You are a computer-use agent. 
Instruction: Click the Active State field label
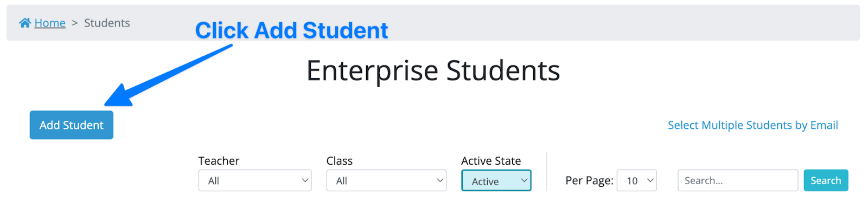click(491, 161)
